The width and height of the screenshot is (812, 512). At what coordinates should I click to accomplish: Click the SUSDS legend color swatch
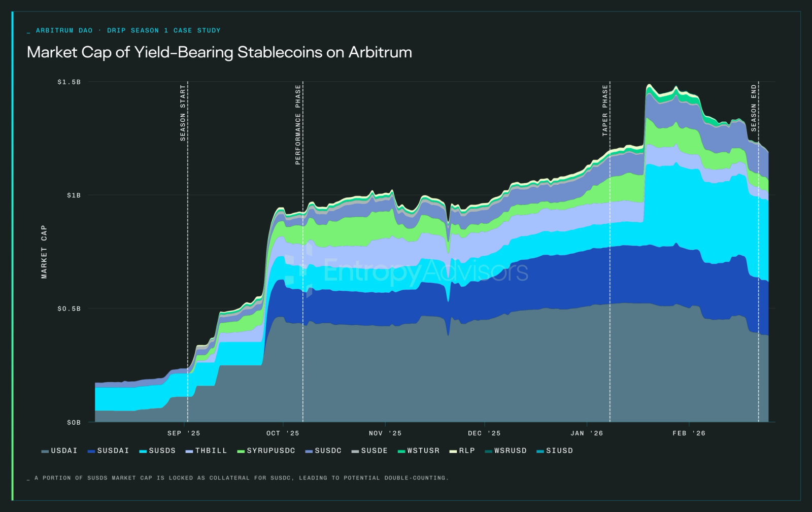pos(143,451)
